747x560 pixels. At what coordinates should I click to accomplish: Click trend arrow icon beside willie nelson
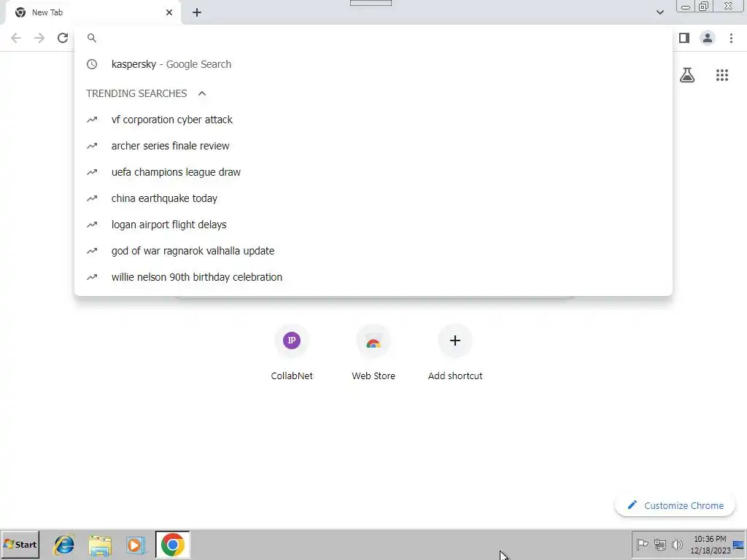92,276
